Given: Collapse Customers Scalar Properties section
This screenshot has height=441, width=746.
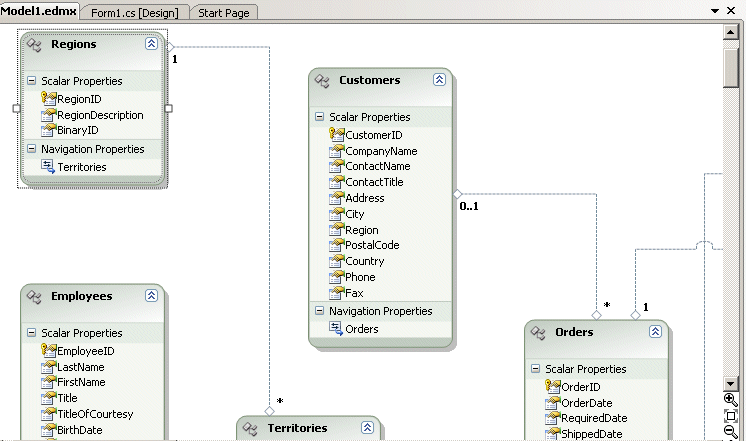Looking at the screenshot, I should 319,117.
